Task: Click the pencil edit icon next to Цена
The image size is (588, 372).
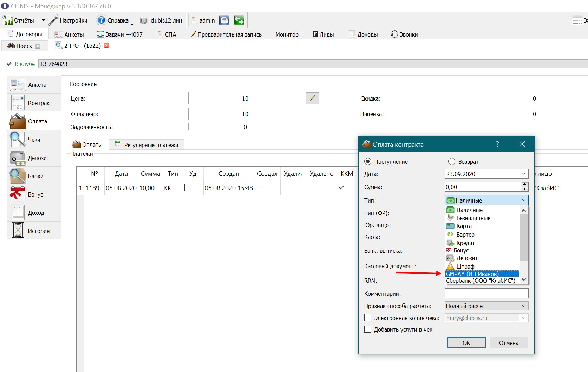Action: (x=312, y=98)
